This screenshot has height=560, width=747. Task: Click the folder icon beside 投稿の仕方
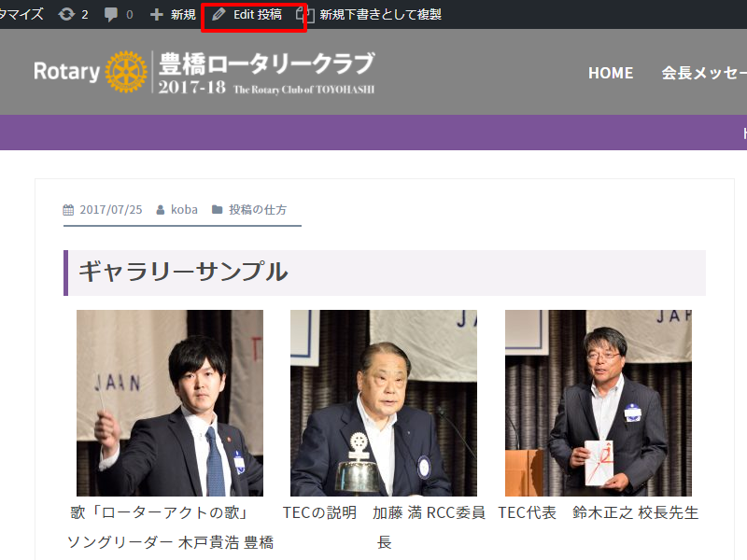[x=217, y=210]
